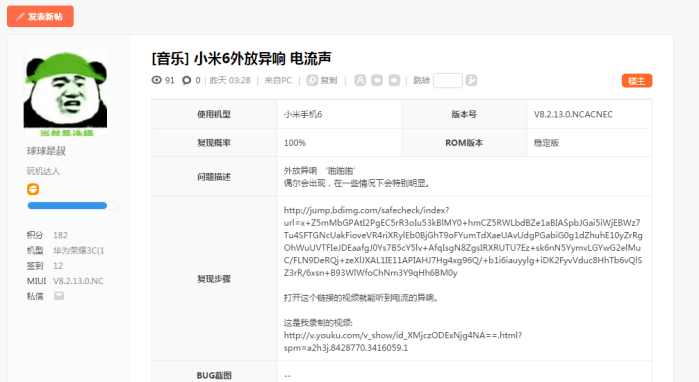Click the 积分 value 182
699x382 pixels.
coord(60,235)
